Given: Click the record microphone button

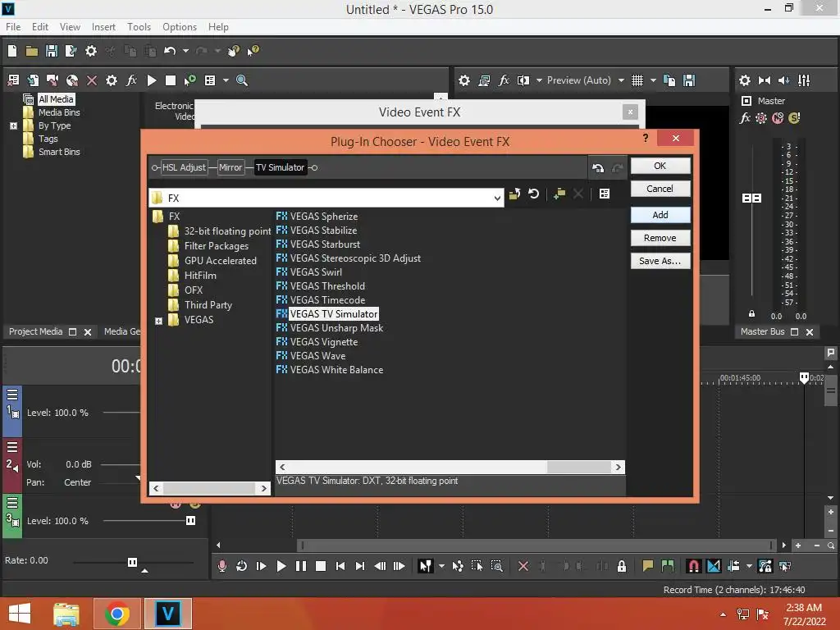Looking at the screenshot, I should pyautogui.click(x=222, y=566).
